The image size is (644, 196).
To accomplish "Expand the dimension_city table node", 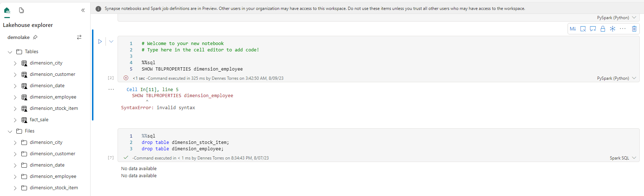I will click(x=15, y=63).
